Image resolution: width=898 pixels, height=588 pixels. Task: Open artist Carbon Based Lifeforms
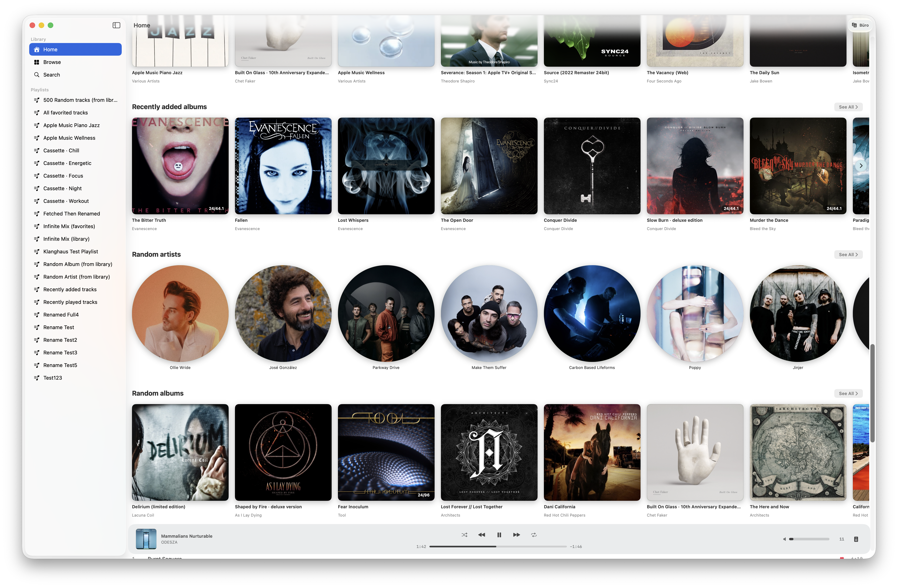click(x=592, y=314)
